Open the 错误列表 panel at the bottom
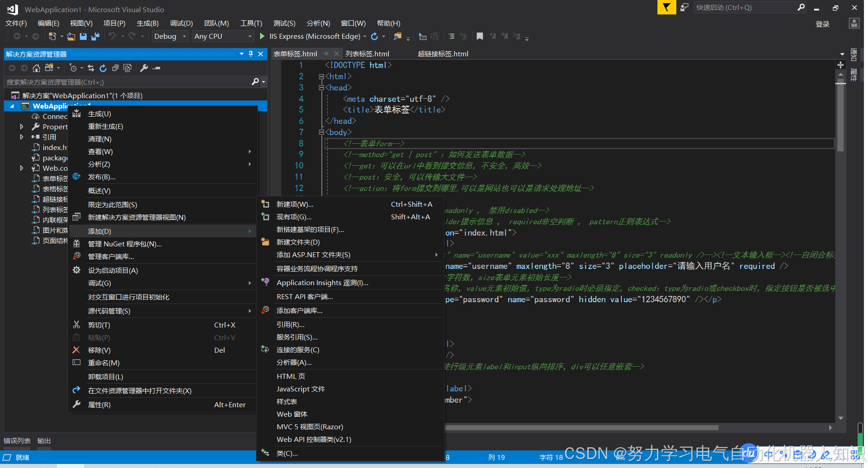868x468 pixels. 17,441
